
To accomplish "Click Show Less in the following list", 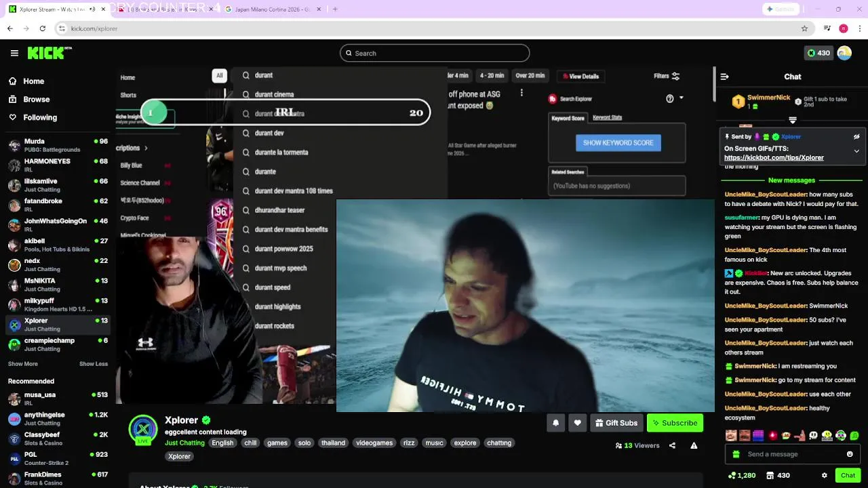I will click(94, 364).
